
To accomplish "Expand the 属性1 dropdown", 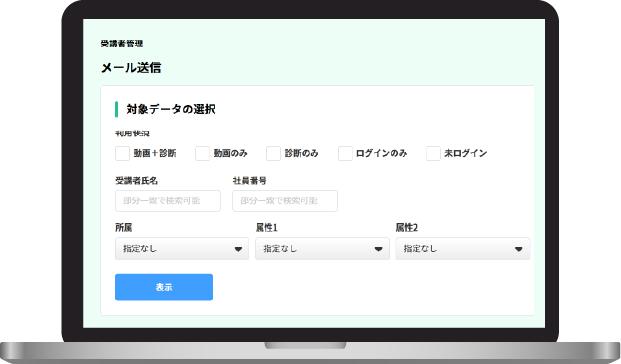I will click(322, 249).
